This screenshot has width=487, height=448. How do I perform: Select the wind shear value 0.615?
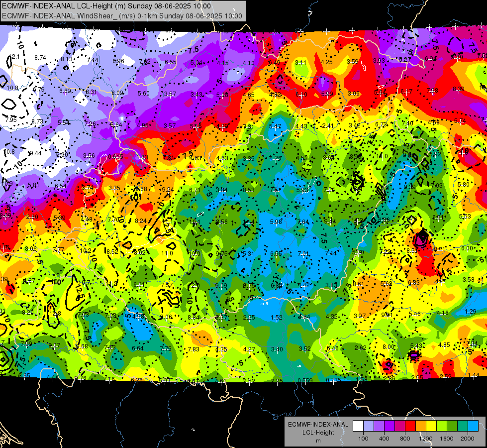(115, 156)
